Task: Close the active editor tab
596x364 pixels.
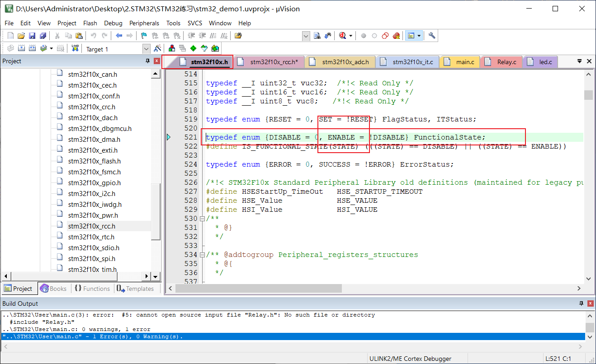Action: 589,61
